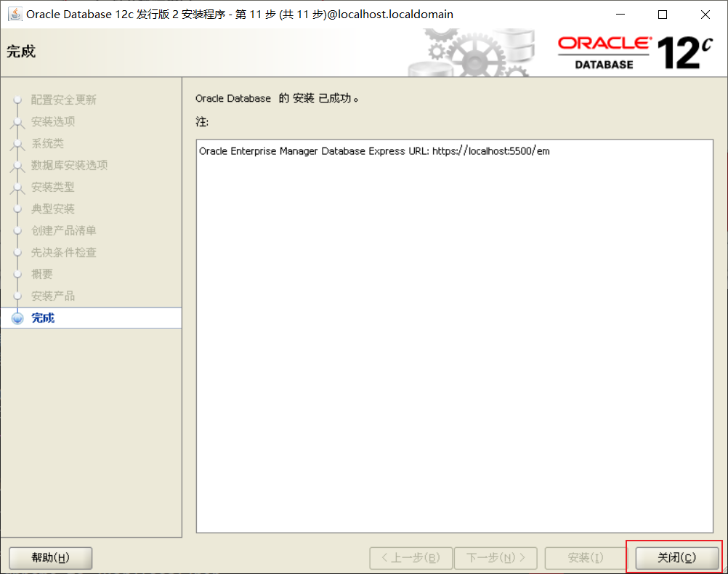
Task: Click the disabled 安装(I) button
Action: tap(586, 557)
